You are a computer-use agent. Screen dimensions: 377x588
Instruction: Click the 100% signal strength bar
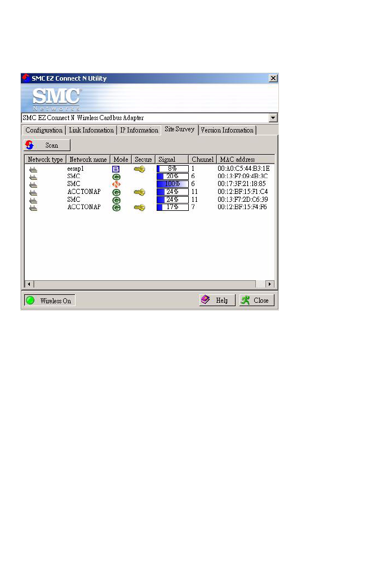[172, 184]
